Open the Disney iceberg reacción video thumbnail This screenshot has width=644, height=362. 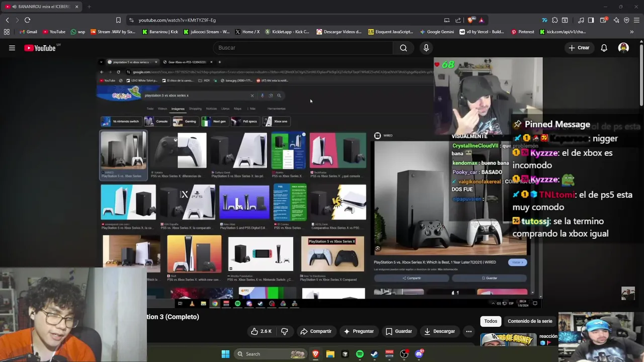[508, 340]
